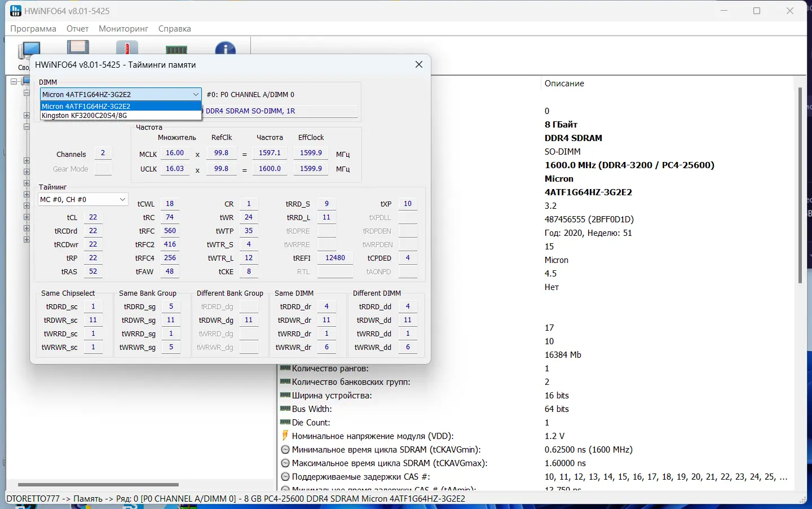The image size is (812, 509).
Task: Open the Мониторинг menu
Action: 123,29
